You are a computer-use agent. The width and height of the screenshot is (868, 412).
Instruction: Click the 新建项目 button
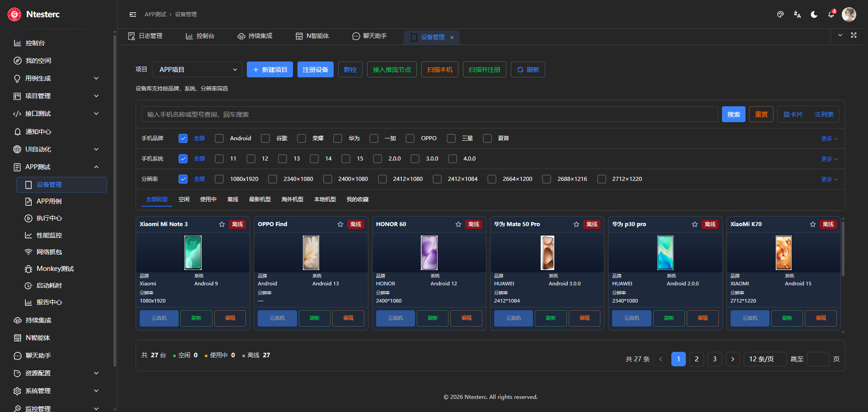[x=270, y=70]
